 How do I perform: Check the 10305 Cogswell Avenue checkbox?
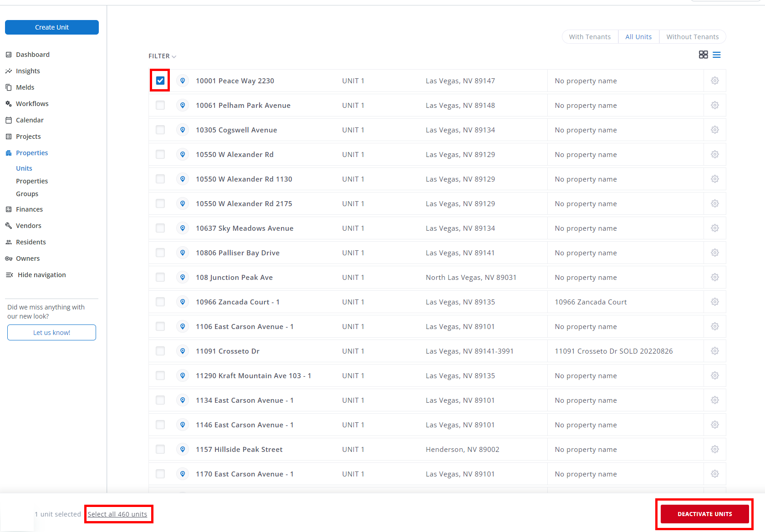click(160, 130)
